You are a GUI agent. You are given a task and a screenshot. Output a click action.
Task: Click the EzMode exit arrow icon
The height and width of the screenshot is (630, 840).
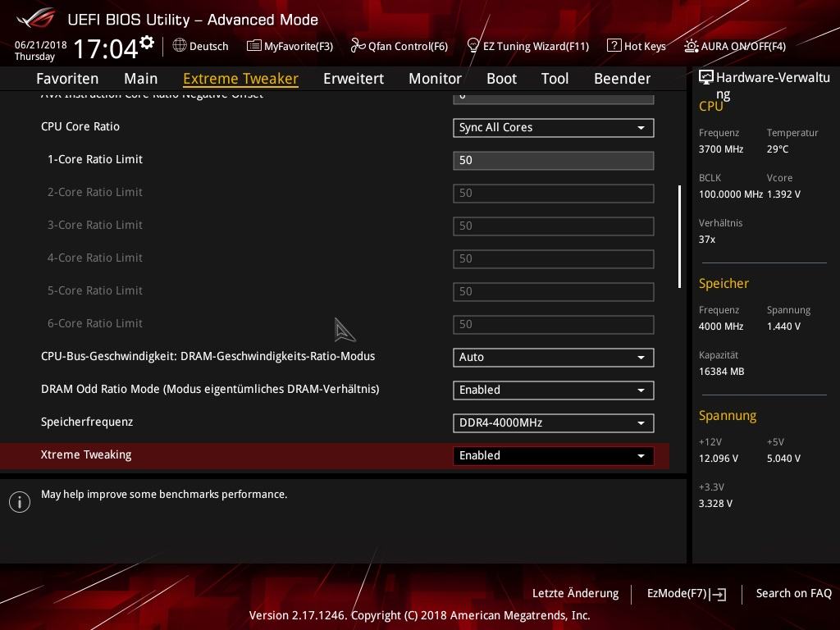click(x=718, y=594)
